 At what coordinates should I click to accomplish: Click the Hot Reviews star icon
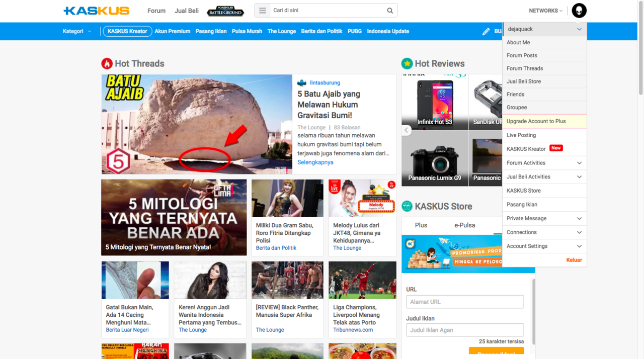(407, 63)
